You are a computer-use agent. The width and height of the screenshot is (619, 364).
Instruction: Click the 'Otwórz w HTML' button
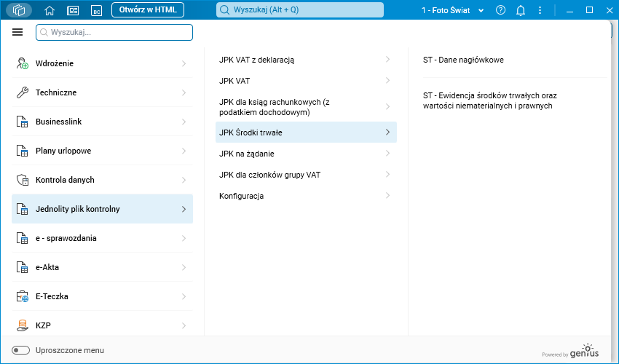coord(148,10)
